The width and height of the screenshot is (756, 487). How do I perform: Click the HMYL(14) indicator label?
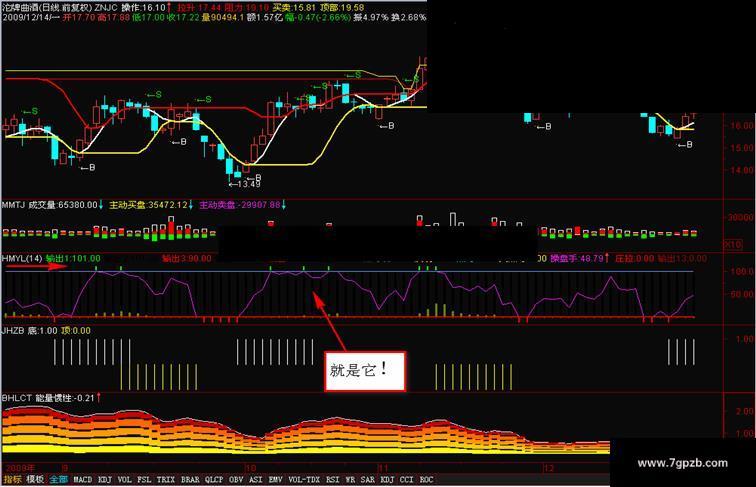(22, 258)
